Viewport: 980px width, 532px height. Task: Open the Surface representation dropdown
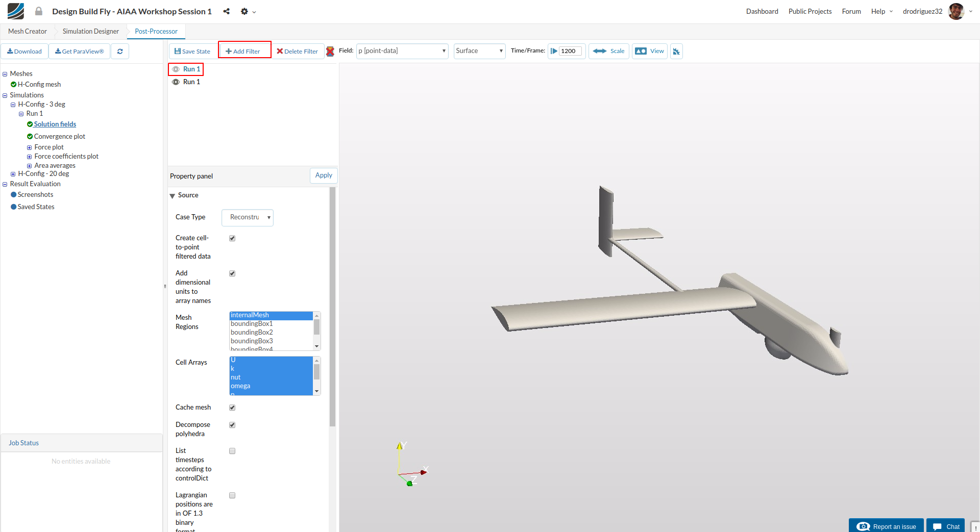click(479, 51)
